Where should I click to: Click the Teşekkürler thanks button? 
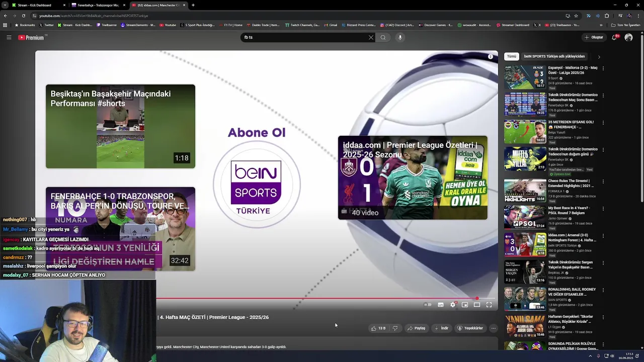tap(470, 328)
